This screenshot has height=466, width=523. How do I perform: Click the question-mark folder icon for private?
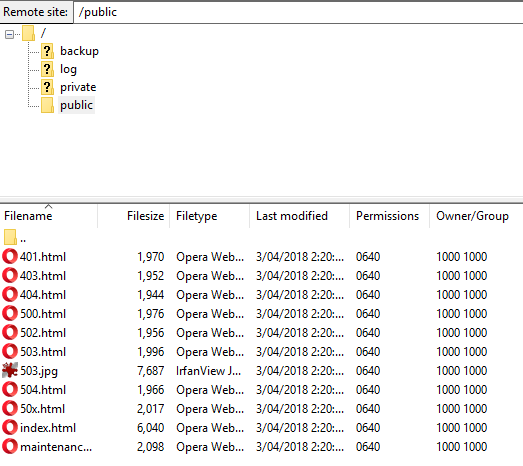tap(47, 87)
